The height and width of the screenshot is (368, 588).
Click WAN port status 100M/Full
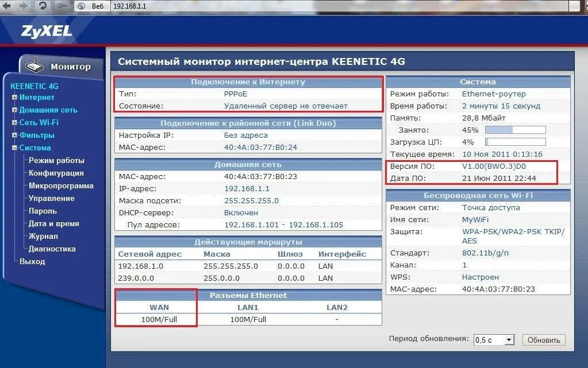[x=159, y=320]
